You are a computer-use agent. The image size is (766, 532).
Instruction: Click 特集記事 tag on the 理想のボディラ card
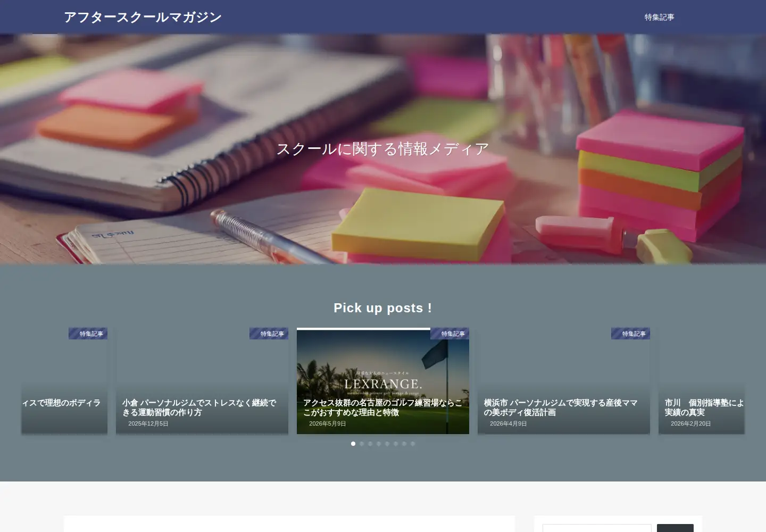(88, 334)
